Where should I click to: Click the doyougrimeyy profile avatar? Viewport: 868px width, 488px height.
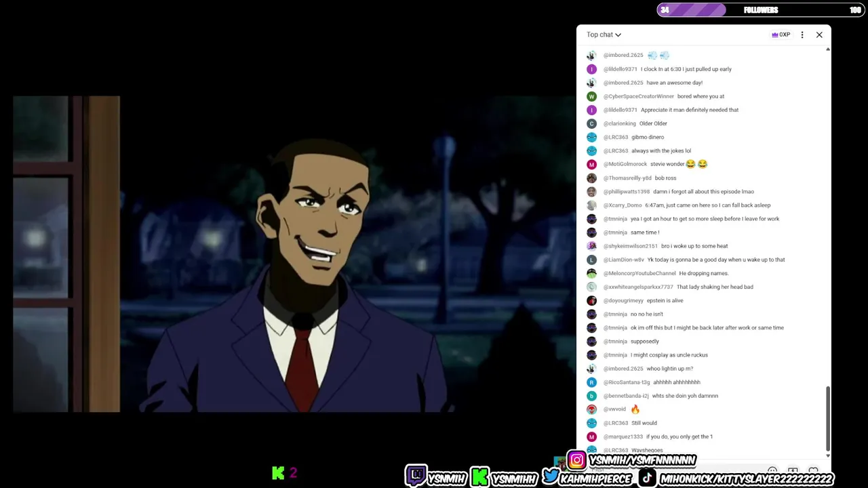point(591,300)
